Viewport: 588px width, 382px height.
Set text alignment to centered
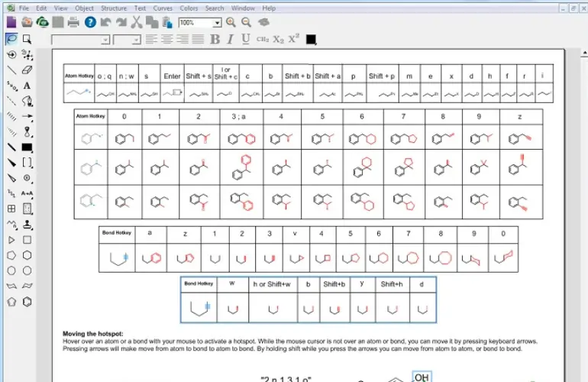click(x=167, y=39)
